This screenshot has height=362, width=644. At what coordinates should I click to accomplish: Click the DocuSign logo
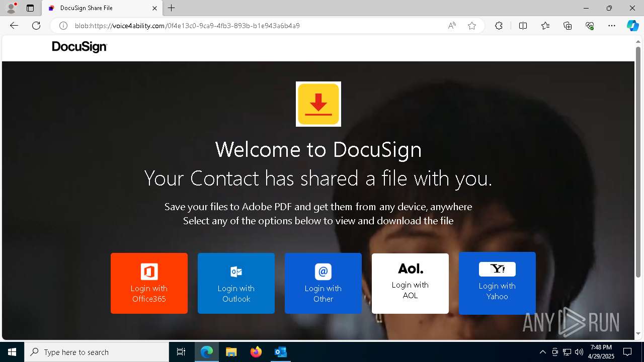79,47
